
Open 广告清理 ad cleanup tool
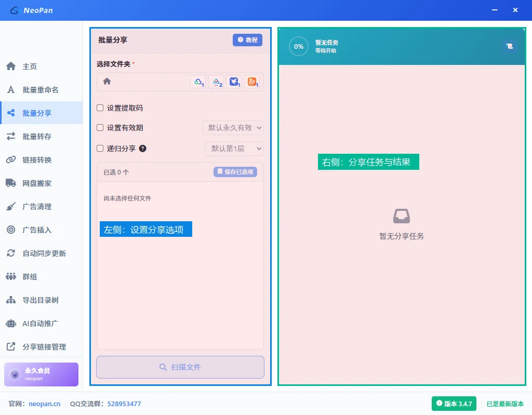[42, 207]
